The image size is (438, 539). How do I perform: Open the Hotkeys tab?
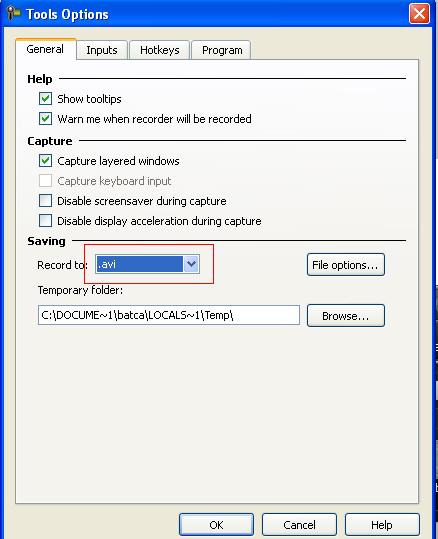pyautogui.click(x=160, y=50)
